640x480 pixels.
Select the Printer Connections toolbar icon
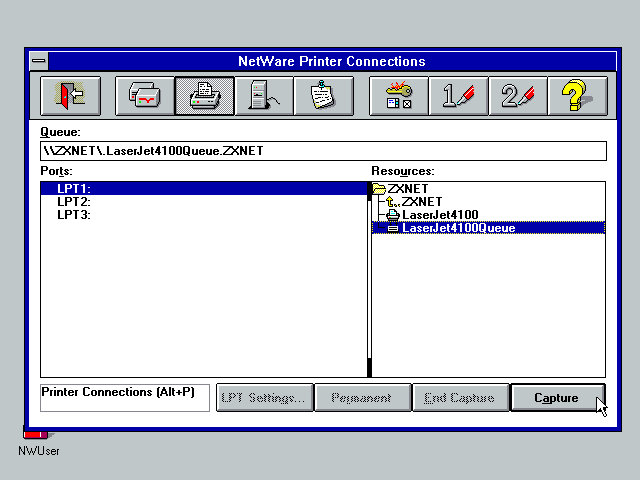coord(204,96)
